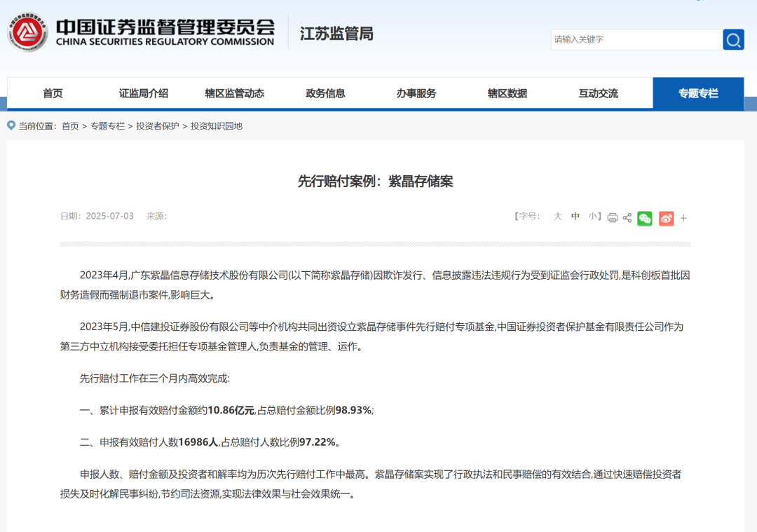Open the 互动交流 menu
This screenshot has height=532, width=757.
point(597,93)
